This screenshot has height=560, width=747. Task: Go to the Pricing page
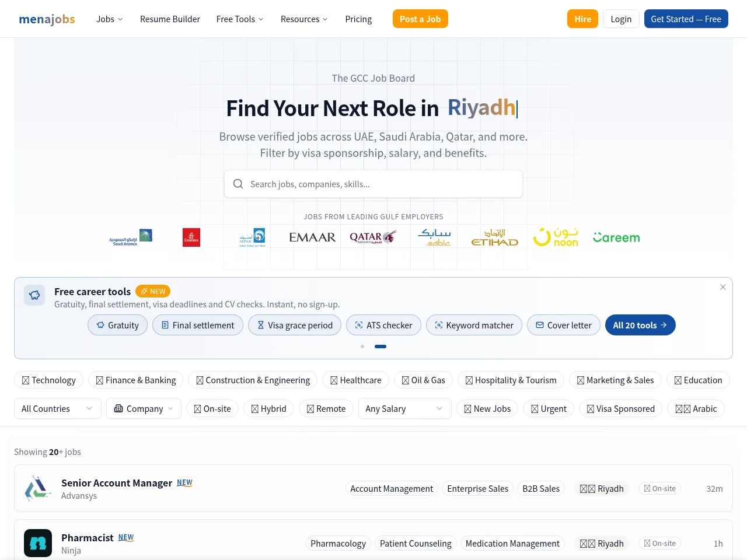[358, 19]
